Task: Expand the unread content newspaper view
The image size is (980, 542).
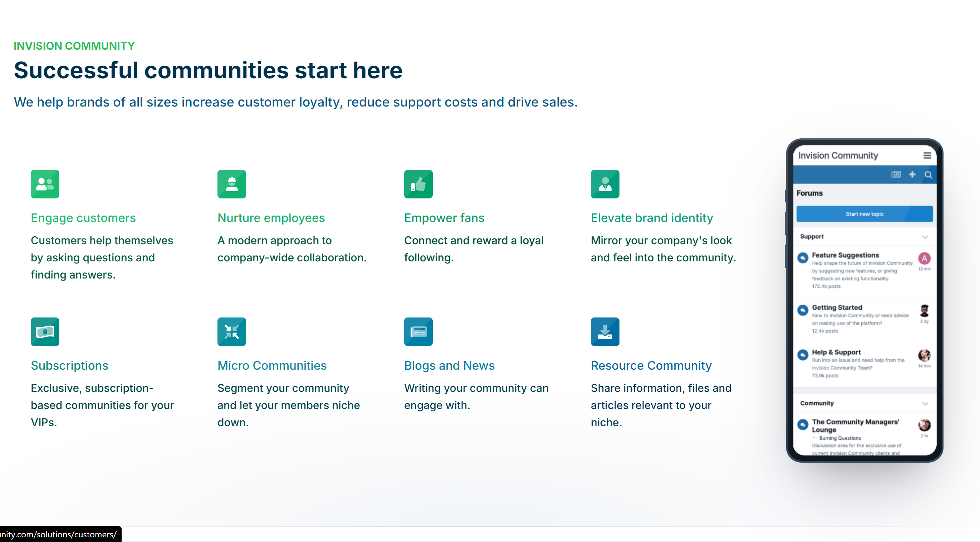Action: [896, 174]
